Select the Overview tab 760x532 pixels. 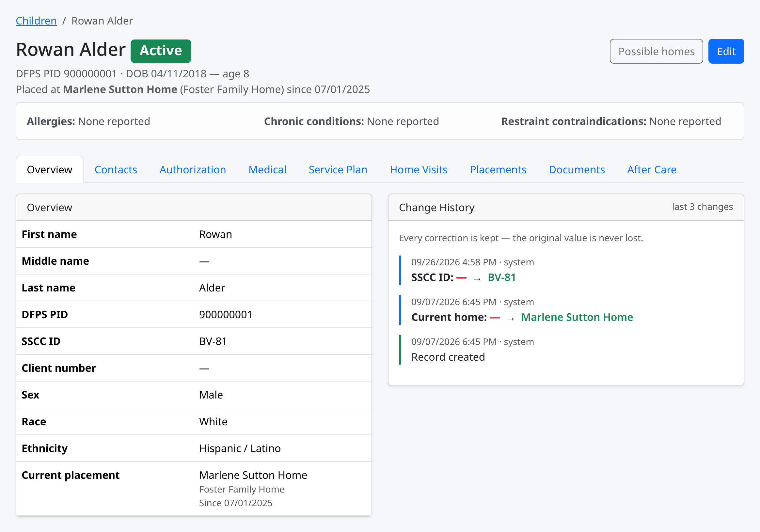pos(50,169)
